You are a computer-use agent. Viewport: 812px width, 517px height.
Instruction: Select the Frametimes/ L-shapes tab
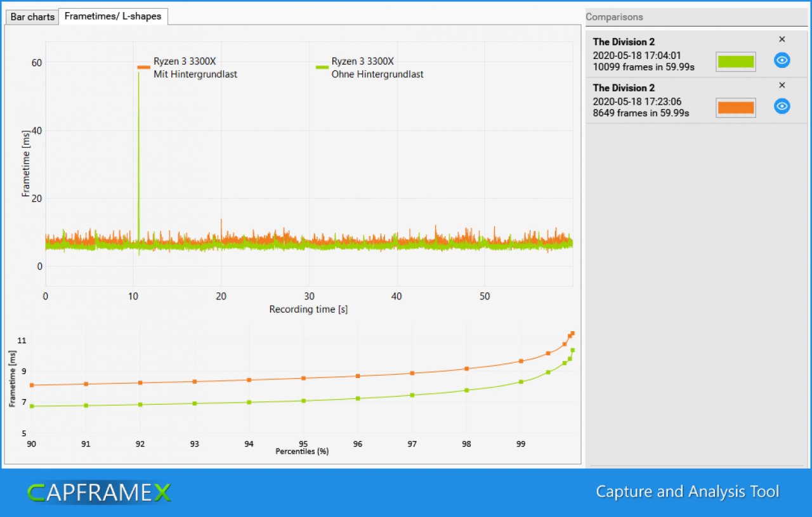coord(113,16)
